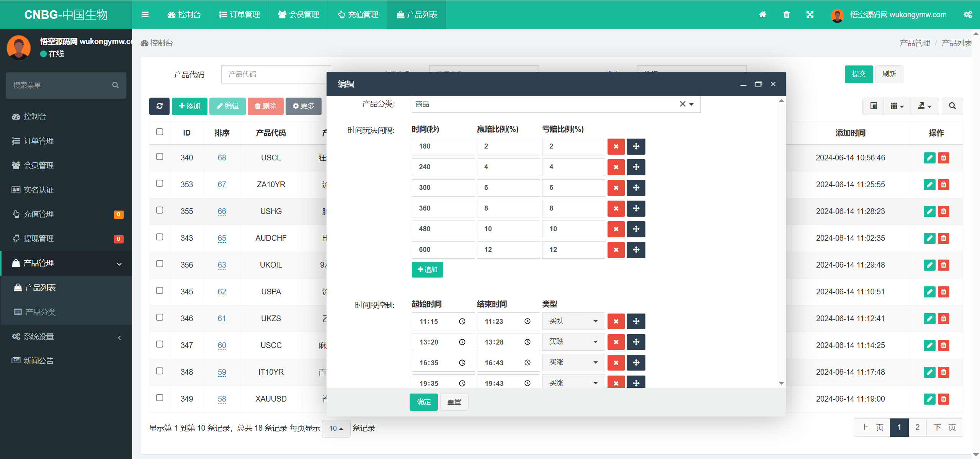The width and height of the screenshot is (980, 459).
Task: Click the fullscreen icon in the top bar
Action: (810, 15)
